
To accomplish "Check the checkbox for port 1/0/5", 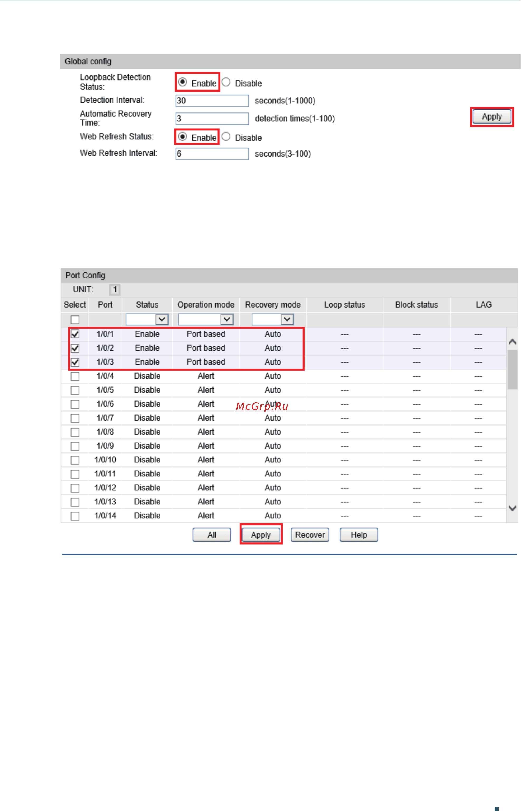I will pyautogui.click(x=75, y=390).
